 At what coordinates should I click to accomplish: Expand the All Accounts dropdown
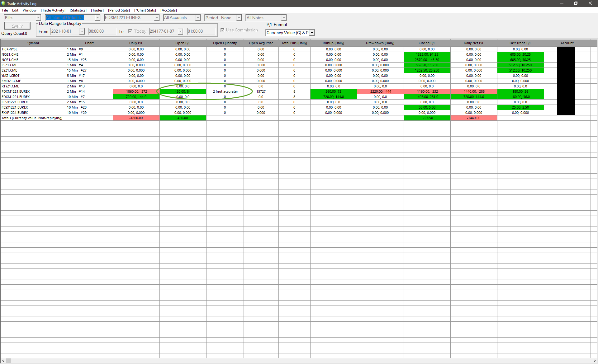tap(198, 18)
